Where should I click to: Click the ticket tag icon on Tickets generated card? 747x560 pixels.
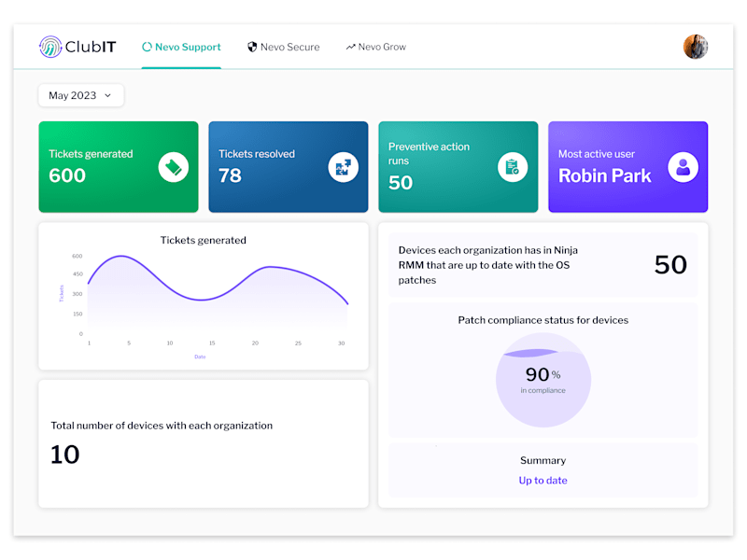click(174, 167)
